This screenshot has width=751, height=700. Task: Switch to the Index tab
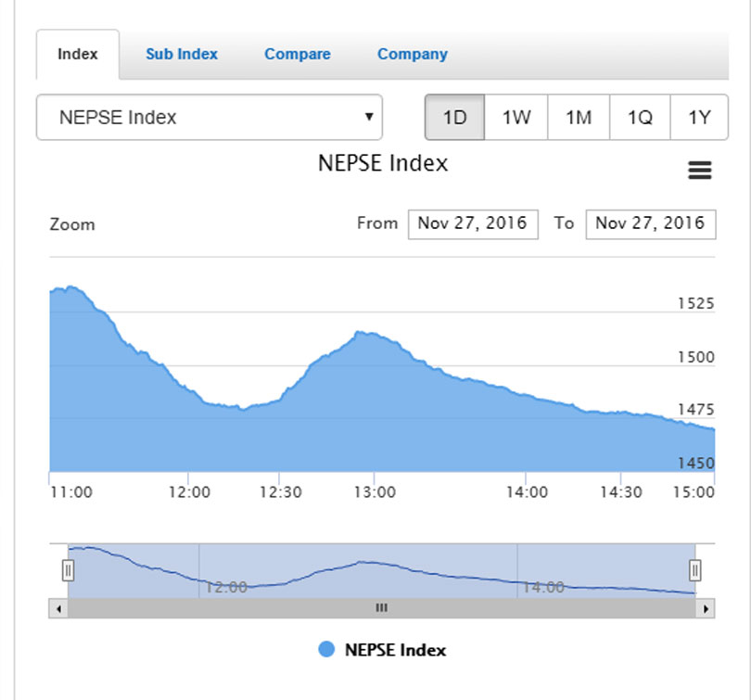78,54
